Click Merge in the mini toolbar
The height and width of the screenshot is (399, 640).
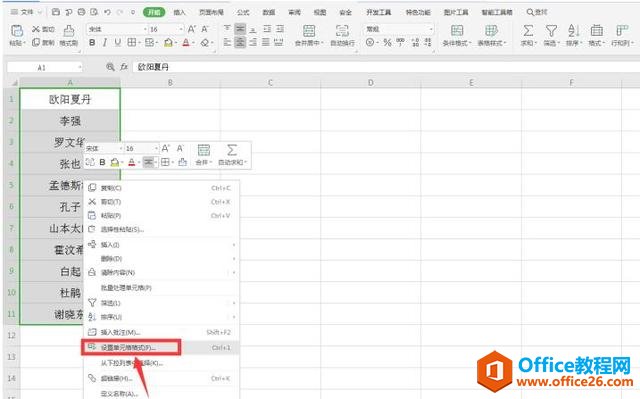pos(204,155)
